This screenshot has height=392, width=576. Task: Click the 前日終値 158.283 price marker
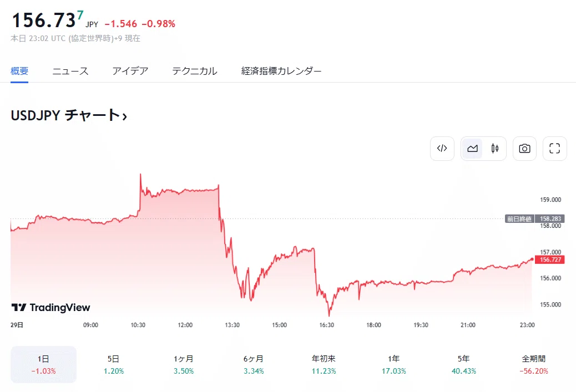[x=535, y=219]
